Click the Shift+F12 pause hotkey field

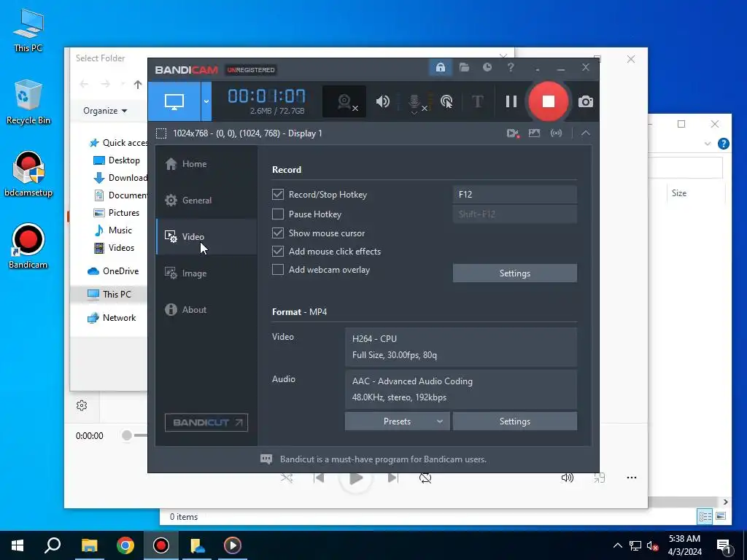coord(514,214)
